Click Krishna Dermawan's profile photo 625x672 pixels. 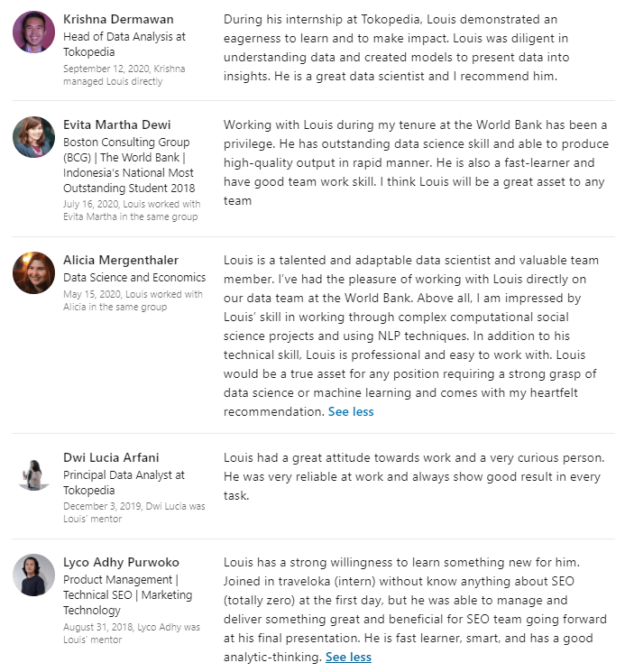(33, 32)
